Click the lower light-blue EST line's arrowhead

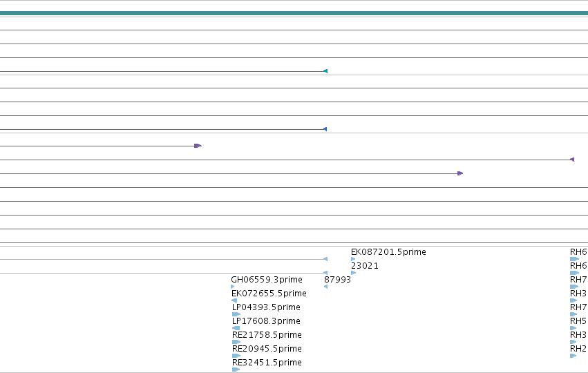click(325, 273)
